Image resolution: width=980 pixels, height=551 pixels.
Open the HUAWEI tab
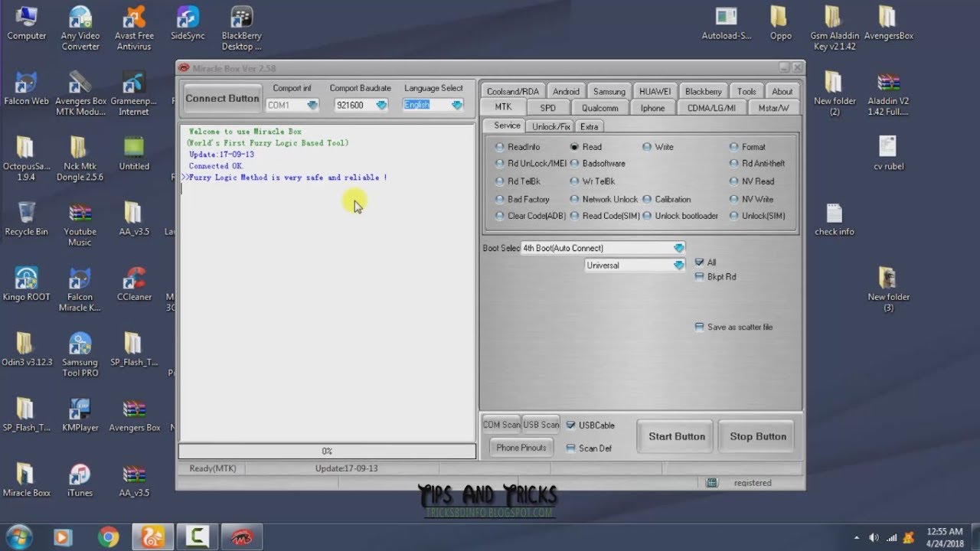655,91
